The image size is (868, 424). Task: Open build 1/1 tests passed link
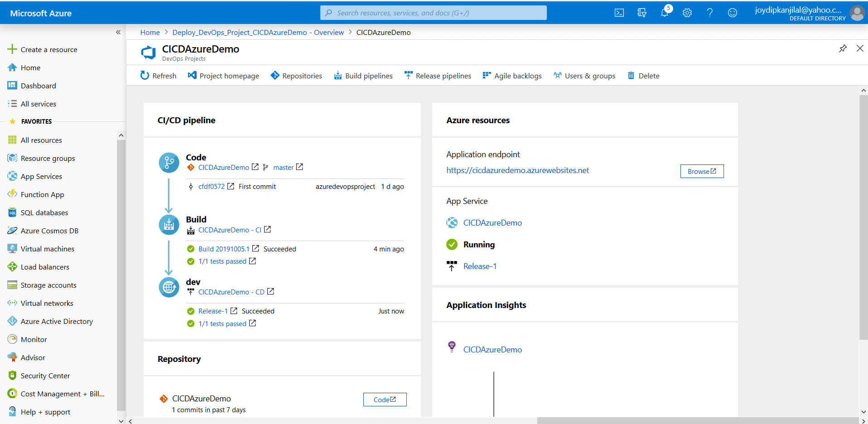(x=222, y=261)
